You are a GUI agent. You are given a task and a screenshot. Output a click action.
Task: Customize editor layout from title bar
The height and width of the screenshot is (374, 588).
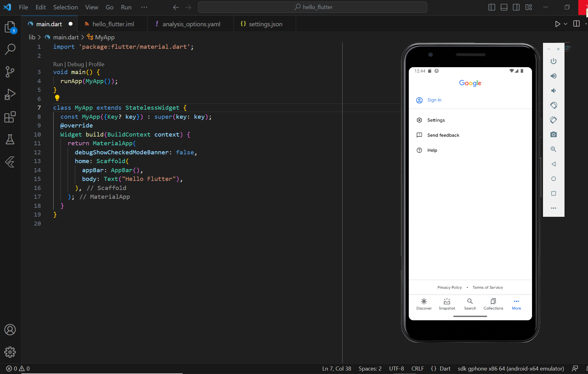tap(529, 7)
